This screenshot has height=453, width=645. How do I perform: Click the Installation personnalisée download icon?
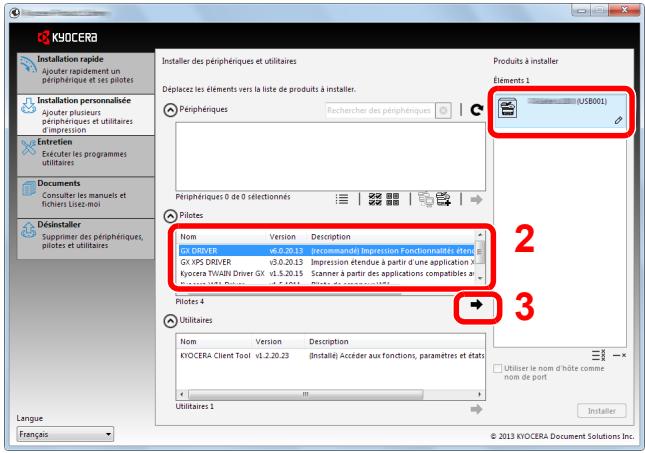pos(28,106)
